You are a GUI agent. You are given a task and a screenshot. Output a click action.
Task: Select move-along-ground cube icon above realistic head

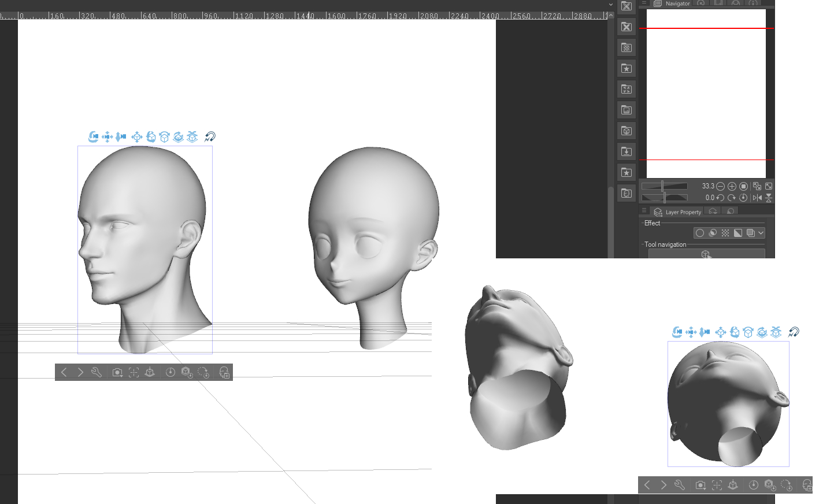pyautogui.click(x=192, y=137)
